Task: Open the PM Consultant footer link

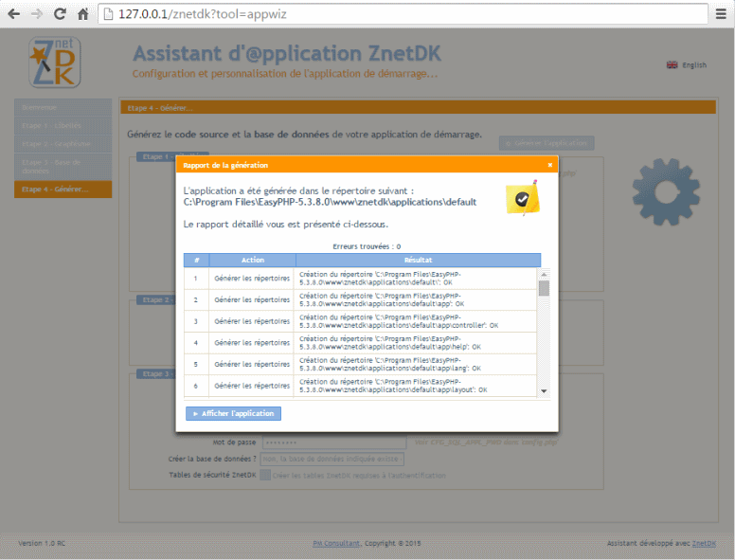Action: 336,543
